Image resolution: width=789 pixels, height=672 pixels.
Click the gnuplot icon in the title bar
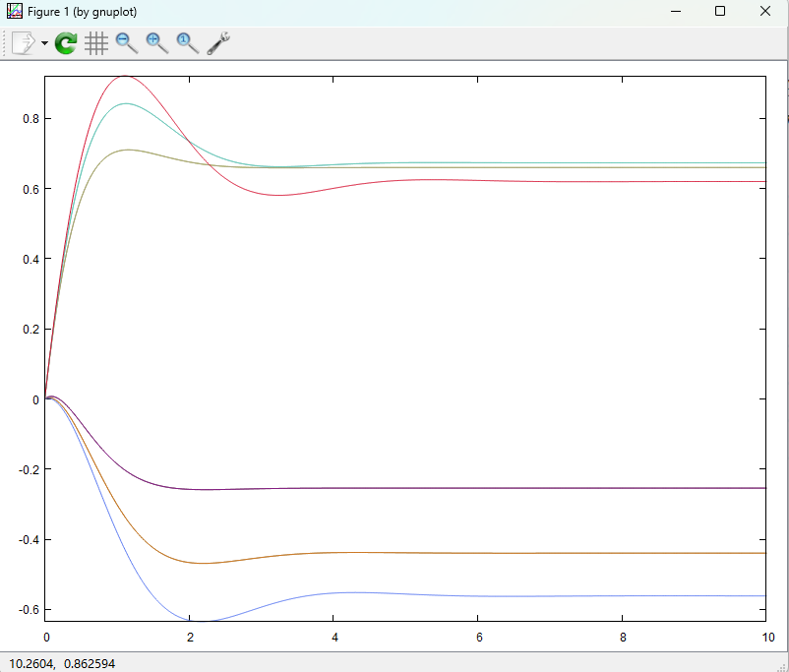15,11
